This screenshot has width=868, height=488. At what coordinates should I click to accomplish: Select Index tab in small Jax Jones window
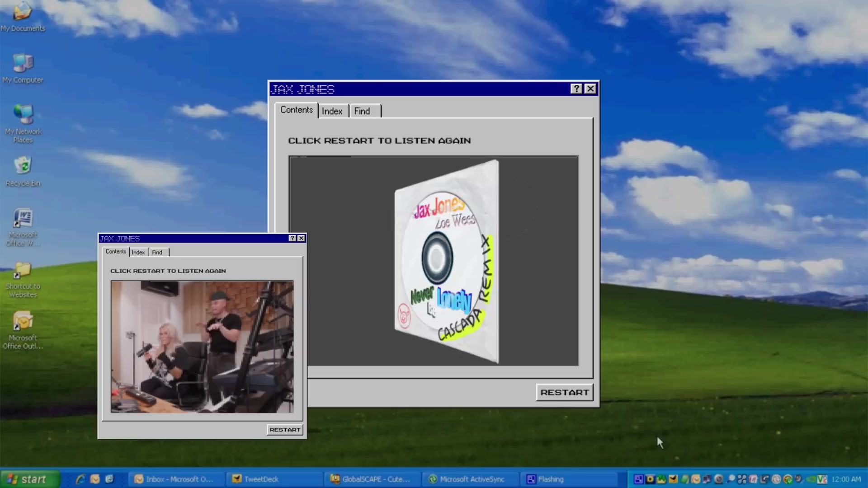coord(138,252)
